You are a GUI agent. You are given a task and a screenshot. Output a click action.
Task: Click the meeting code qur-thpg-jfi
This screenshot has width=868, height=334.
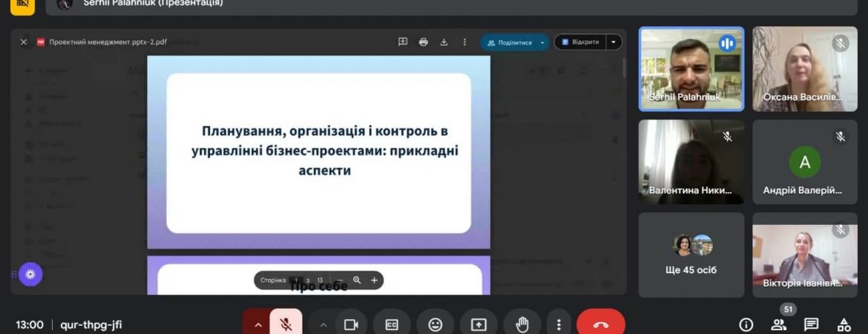91,324
